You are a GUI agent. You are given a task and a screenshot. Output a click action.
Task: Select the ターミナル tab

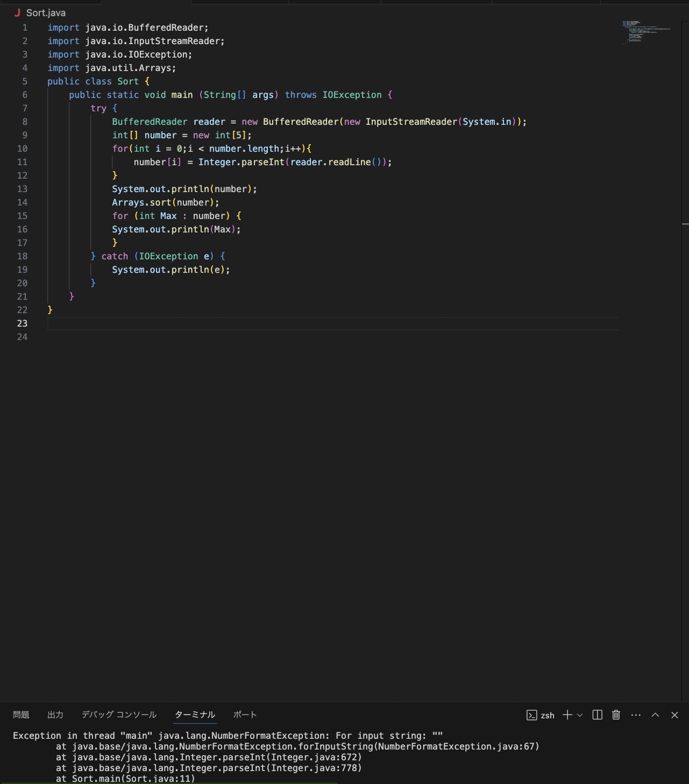195,715
